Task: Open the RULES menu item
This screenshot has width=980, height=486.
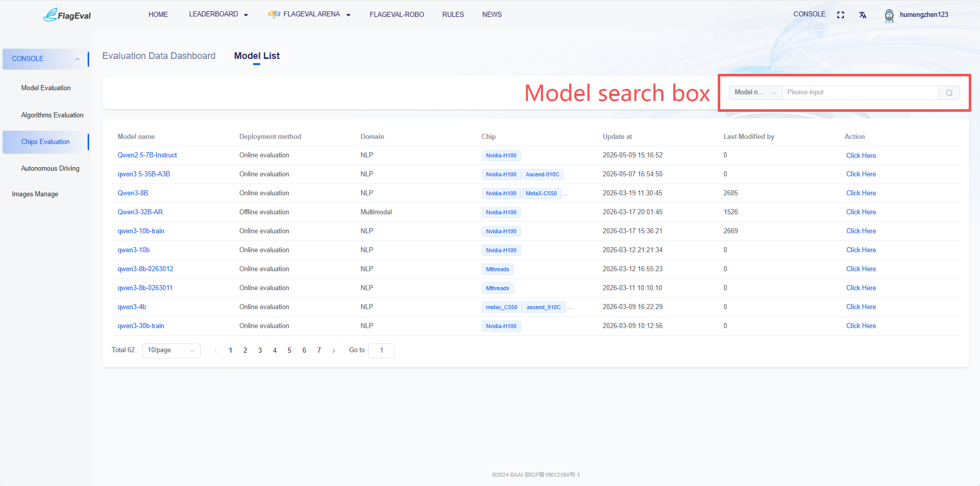Action: (x=453, y=14)
